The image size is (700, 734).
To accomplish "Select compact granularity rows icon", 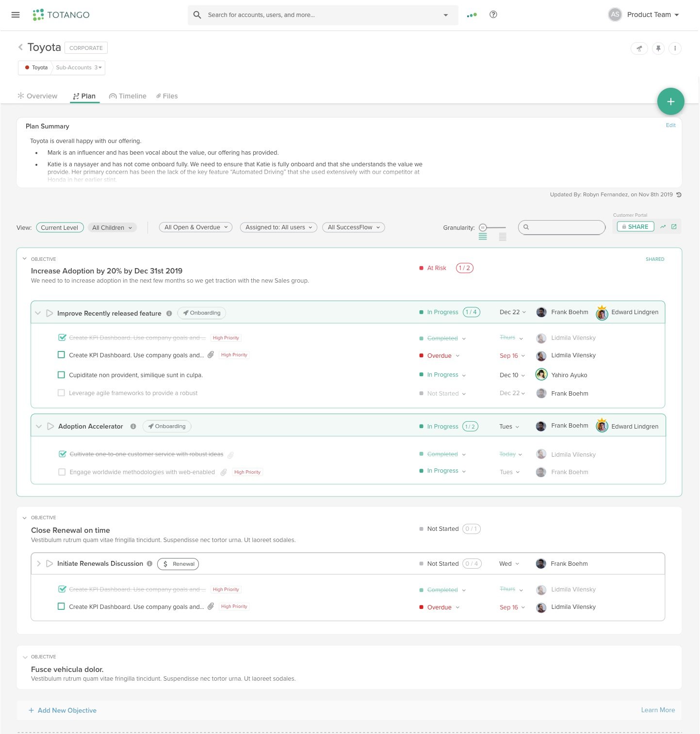I will pyautogui.click(x=483, y=237).
